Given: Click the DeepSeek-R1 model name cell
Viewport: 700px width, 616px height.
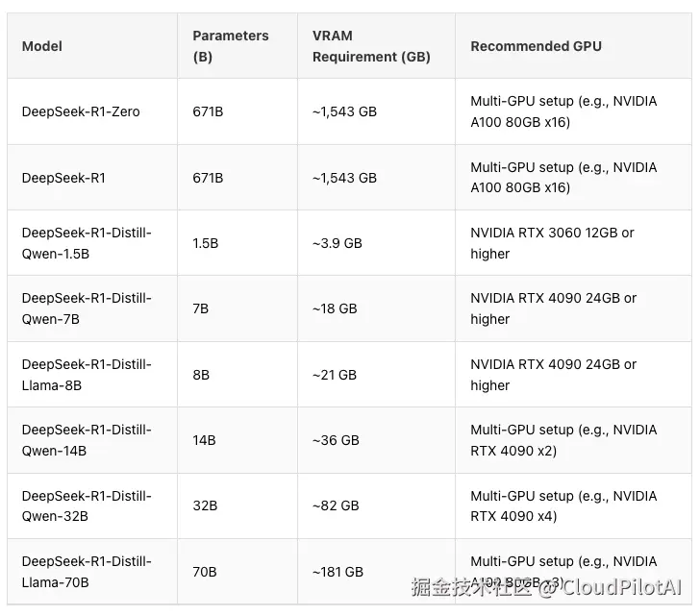Looking at the screenshot, I should click(x=63, y=178).
